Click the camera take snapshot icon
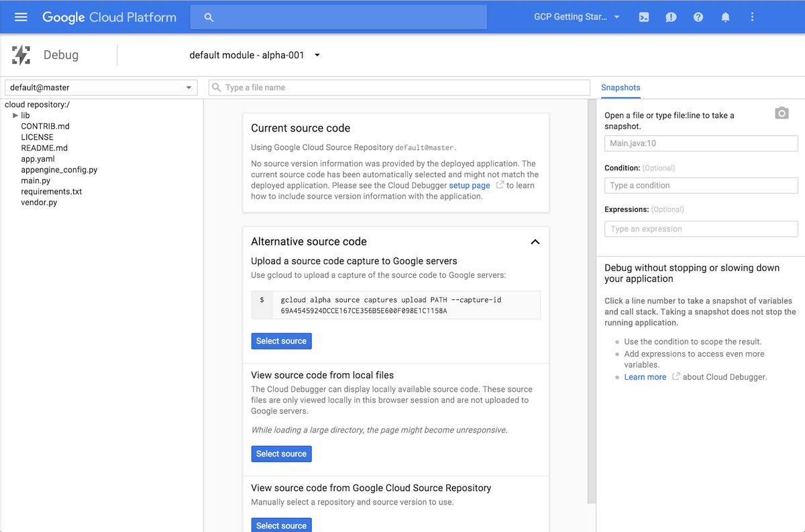This screenshot has width=805, height=532. pos(782,113)
